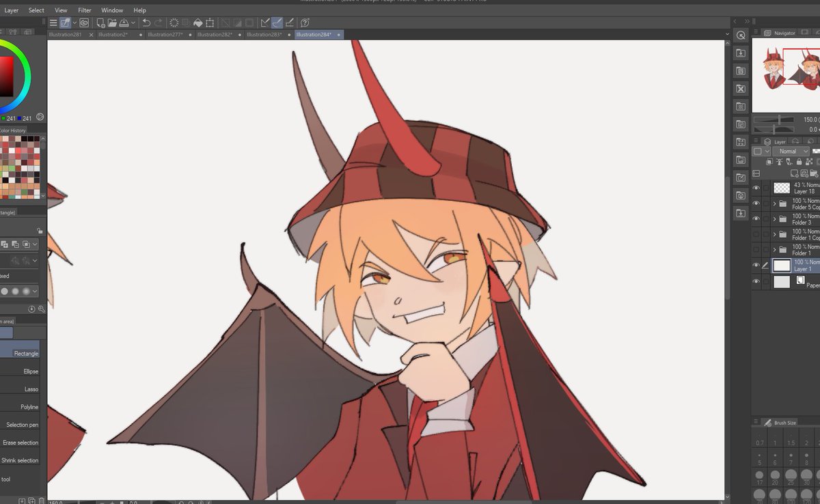Clear the selection with dotted-circle icon
The width and height of the screenshot is (820, 504).
[x=174, y=23]
